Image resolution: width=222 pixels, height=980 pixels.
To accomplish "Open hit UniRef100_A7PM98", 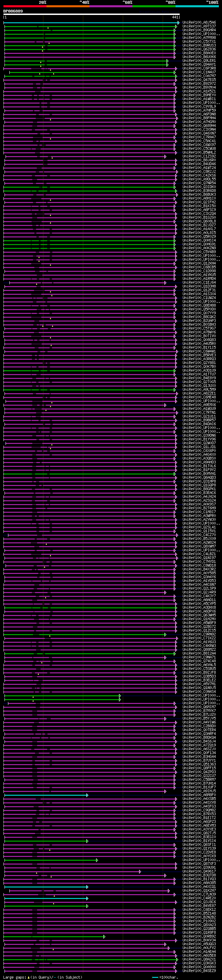I will (x=199, y=38).
